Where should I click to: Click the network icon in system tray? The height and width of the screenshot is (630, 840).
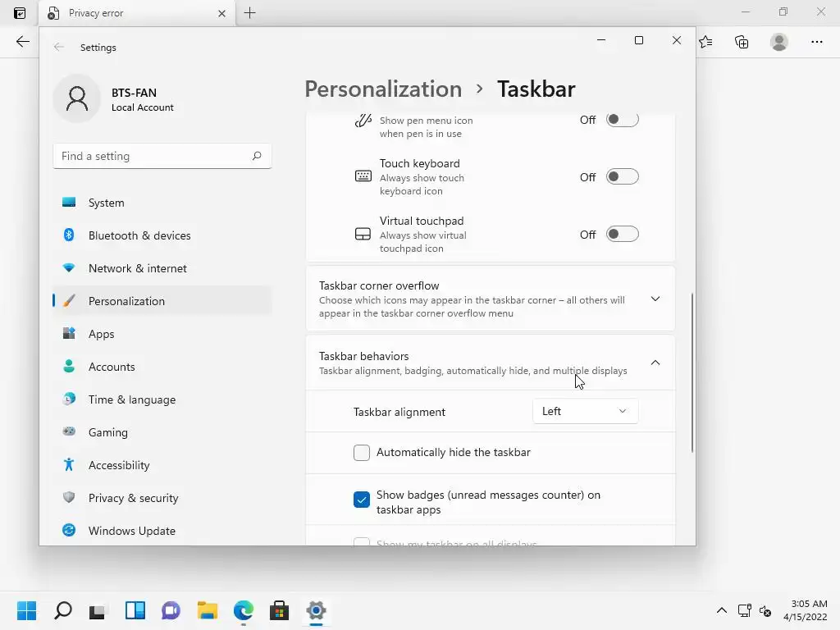click(744, 610)
